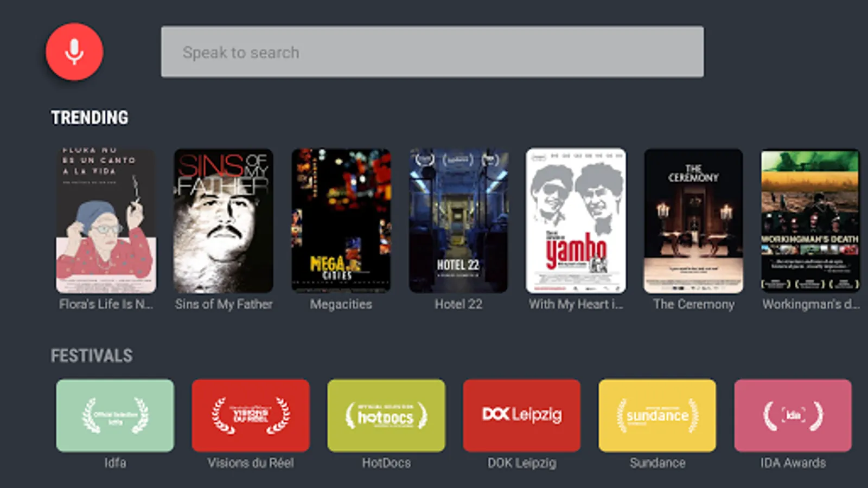The image size is (868, 488).
Task: Click the 'Visions du Réel' festival label
Action: point(251,463)
